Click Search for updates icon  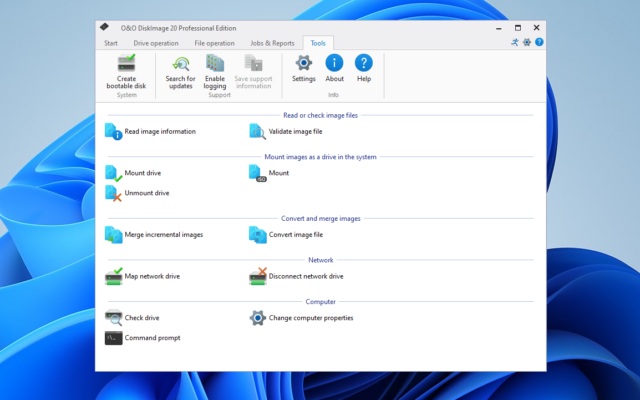click(180, 64)
